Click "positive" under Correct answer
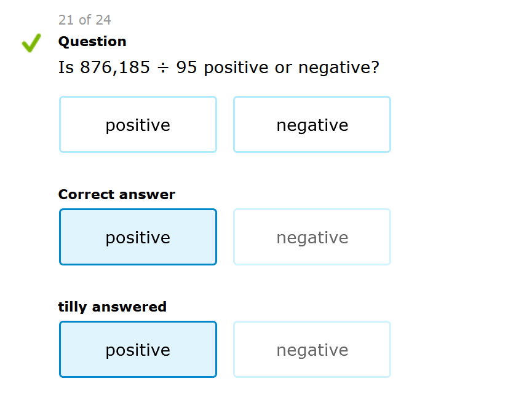This screenshot has height=416, width=532. pos(138,237)
